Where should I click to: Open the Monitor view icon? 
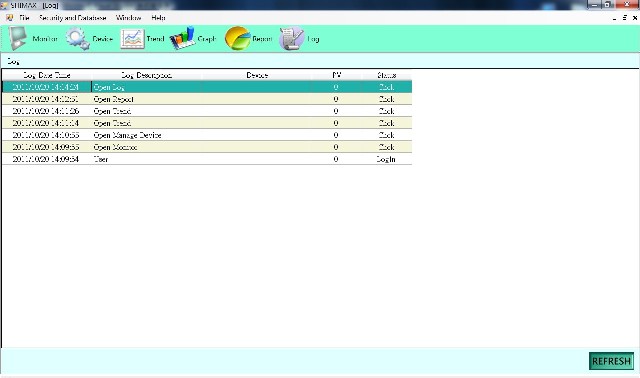coord(18,38)
